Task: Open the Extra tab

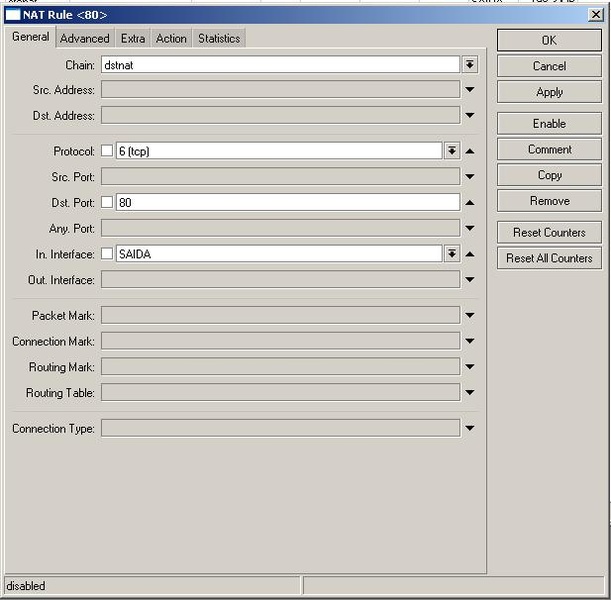Action: click(x=132, y=38)
